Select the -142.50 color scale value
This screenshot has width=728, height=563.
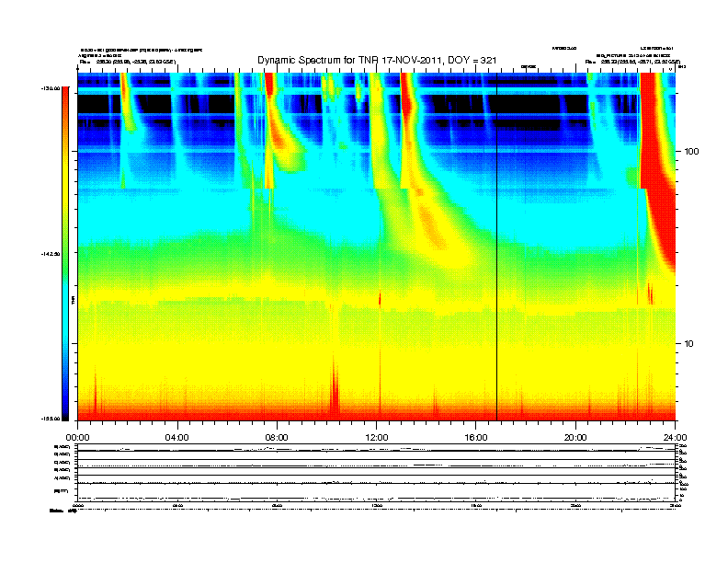tap(51, 254)
